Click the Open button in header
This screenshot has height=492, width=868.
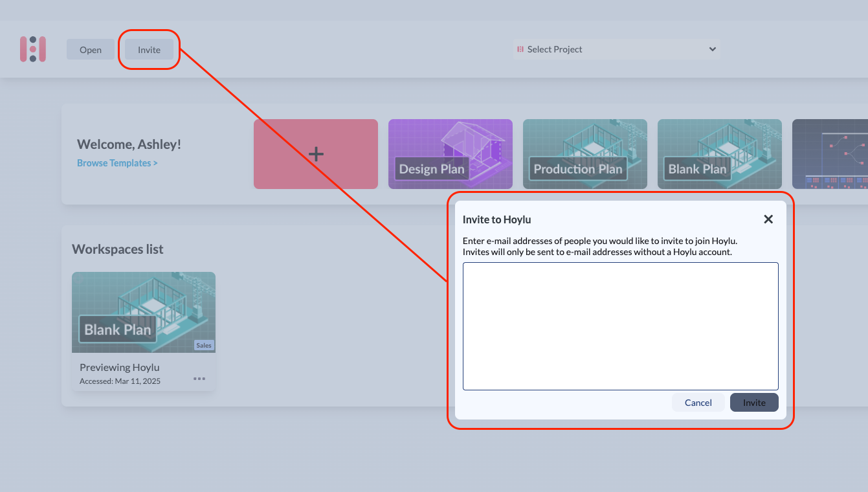tap(91, 49)
